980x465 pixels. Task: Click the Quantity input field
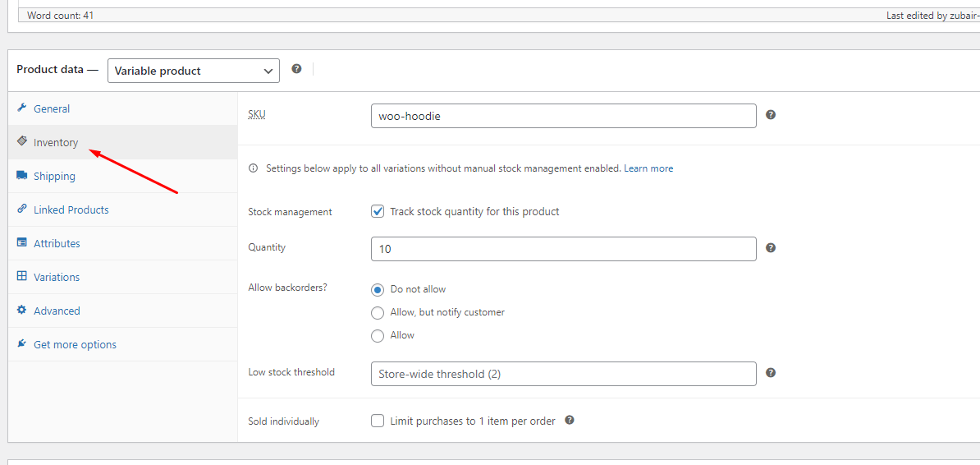coord(563,249)
